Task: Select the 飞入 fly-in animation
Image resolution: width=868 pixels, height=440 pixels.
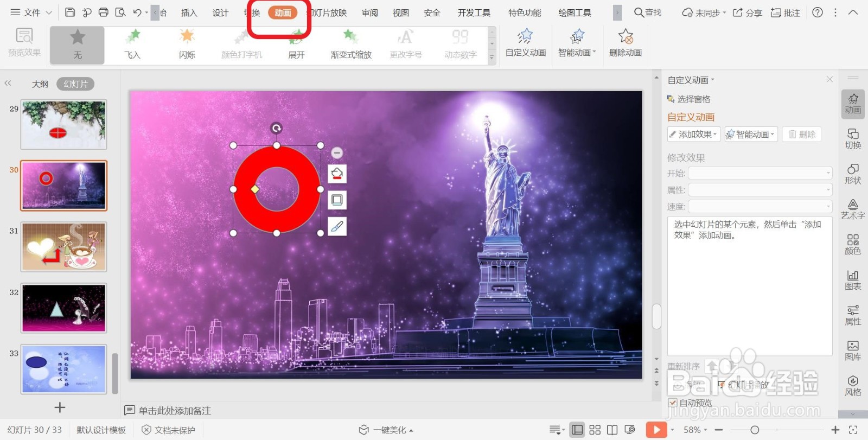Action: pos(132,44)
